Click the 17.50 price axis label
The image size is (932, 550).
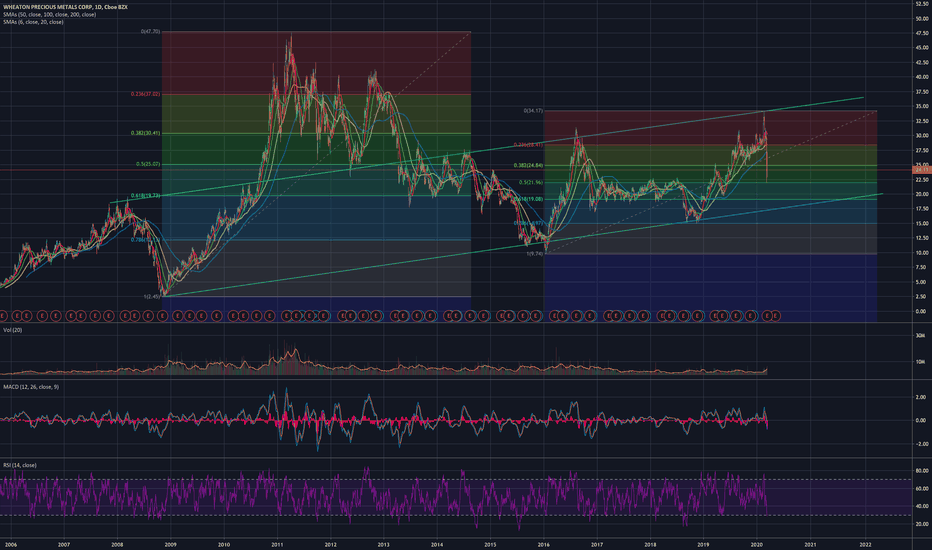click(922, 209)
